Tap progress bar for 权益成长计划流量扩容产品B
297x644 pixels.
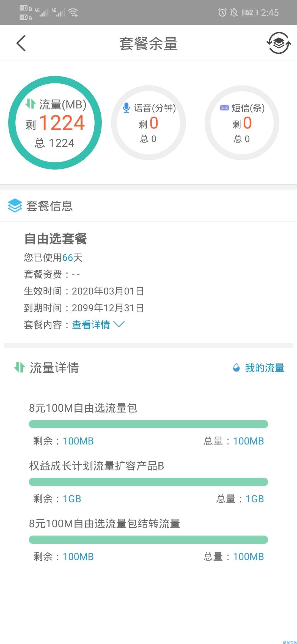tap(148, 482)
